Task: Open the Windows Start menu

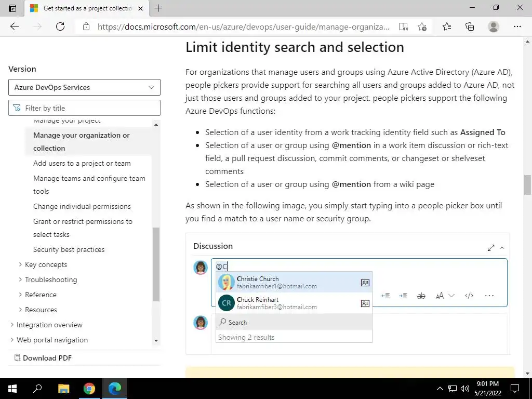Action: pos(12,389)
